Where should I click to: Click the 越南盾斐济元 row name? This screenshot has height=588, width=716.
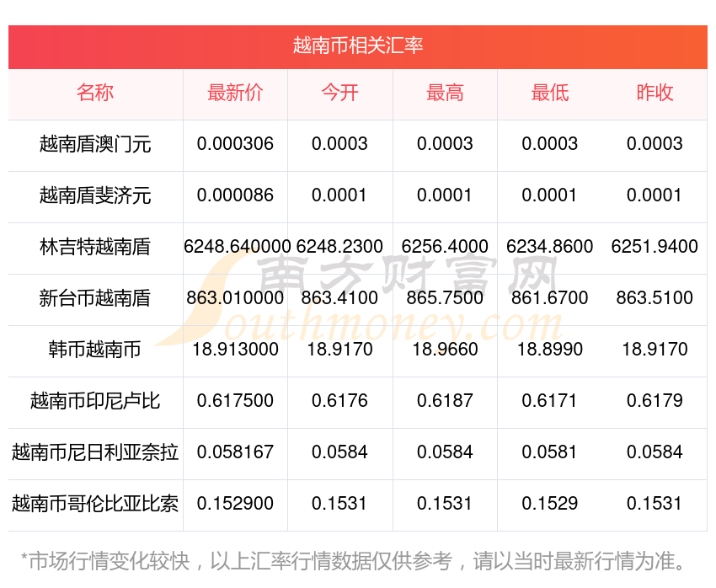click(x=95, y=195)
